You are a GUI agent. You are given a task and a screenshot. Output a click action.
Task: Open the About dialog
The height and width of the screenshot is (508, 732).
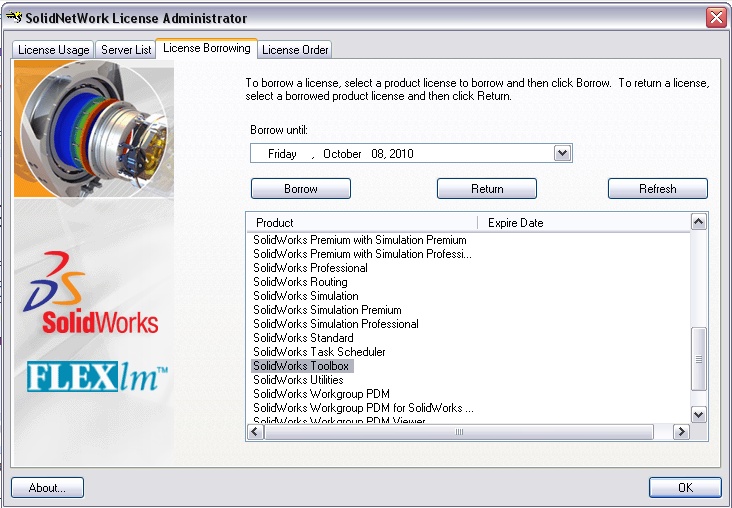(x=47, y=487)
